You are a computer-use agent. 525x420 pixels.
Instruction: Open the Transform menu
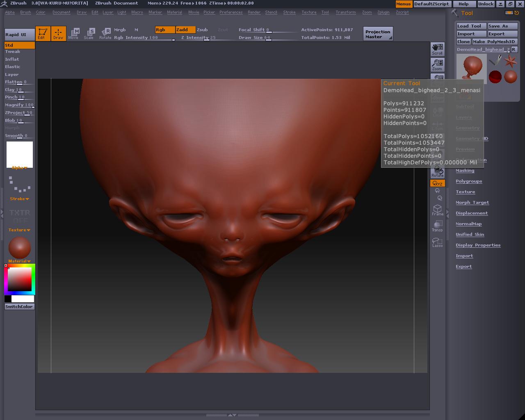(346, 12)
